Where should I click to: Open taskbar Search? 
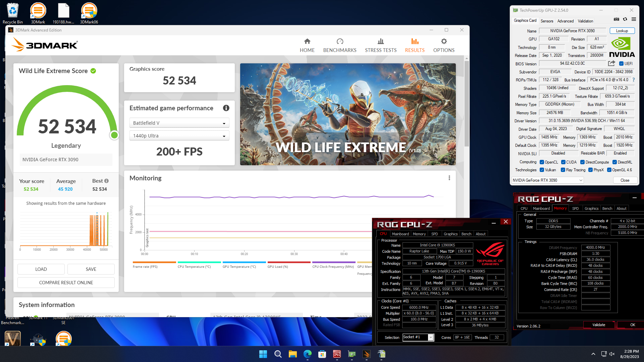pyautogui.click(x=278, y=354)
